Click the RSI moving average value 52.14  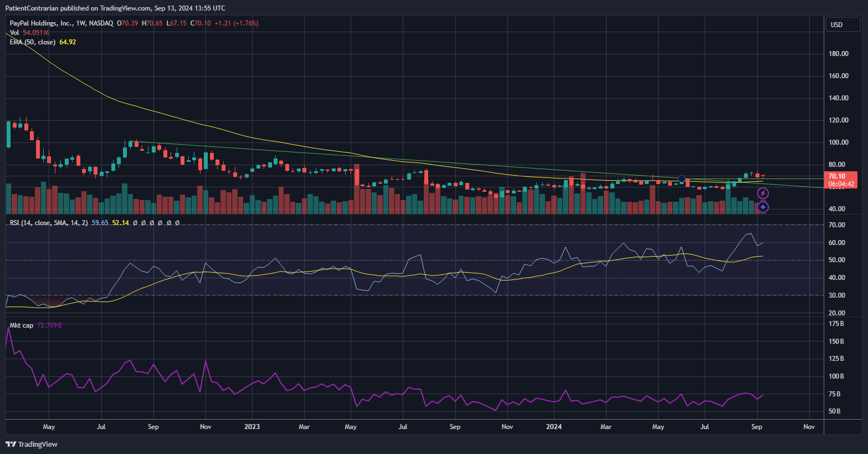pos(120,223)
